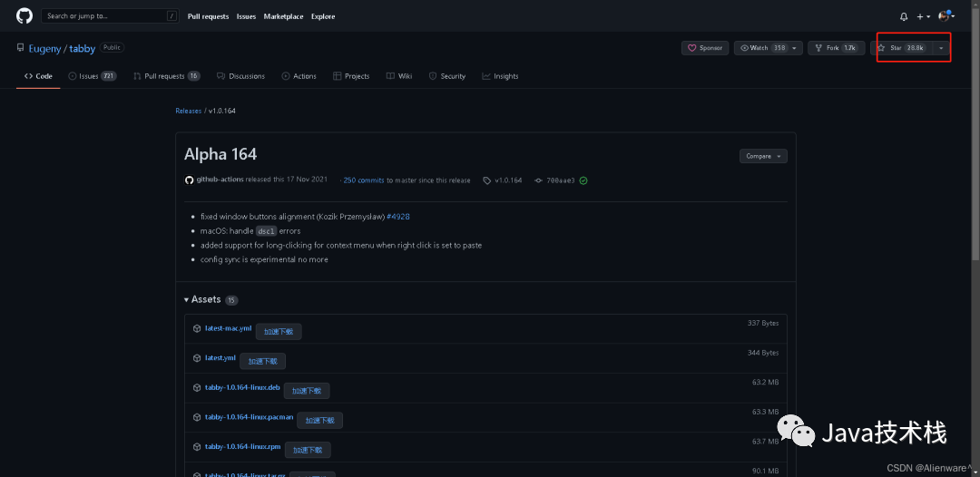Click the 337 Bytes size text
Screen dimensions: 980x477
763,323
